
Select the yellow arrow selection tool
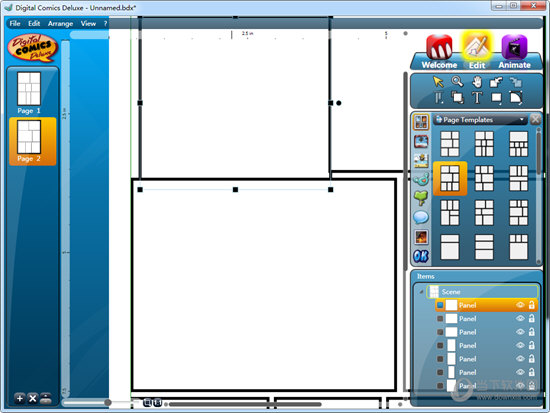coord(438,82)
